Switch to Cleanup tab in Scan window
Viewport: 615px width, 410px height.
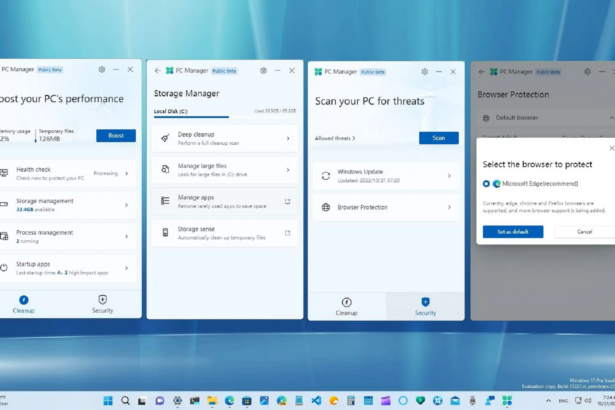click(x=346, y=306)
